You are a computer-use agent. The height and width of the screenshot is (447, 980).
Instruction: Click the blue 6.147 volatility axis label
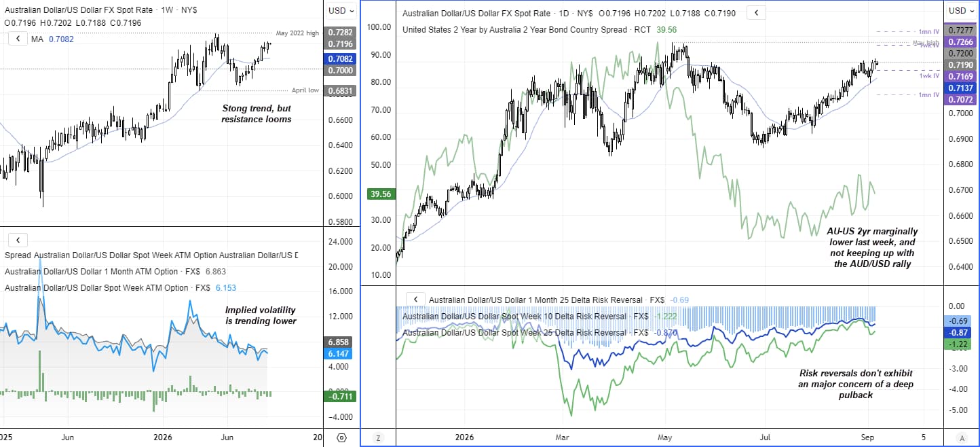pos(339,354)
